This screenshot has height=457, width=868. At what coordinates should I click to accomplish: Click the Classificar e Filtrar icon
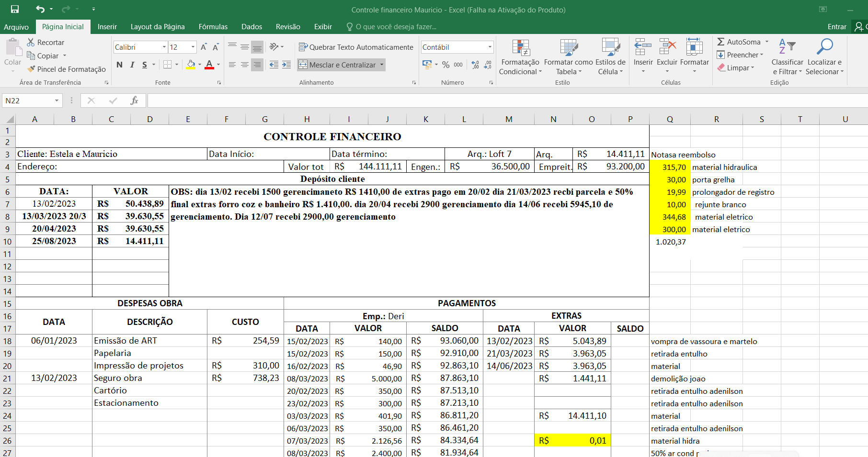point(787,47)
